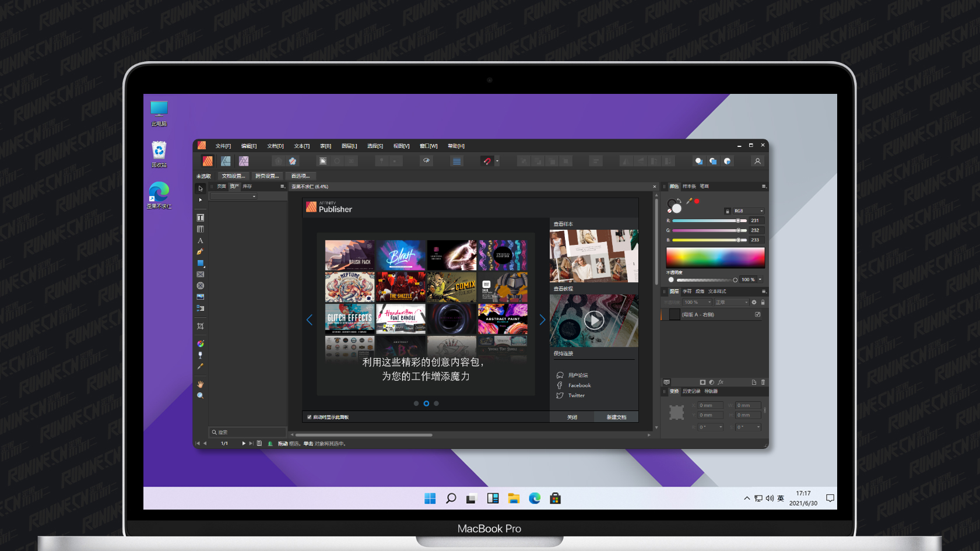
Task: Open the 文件[F] menu
Action: 223,146
